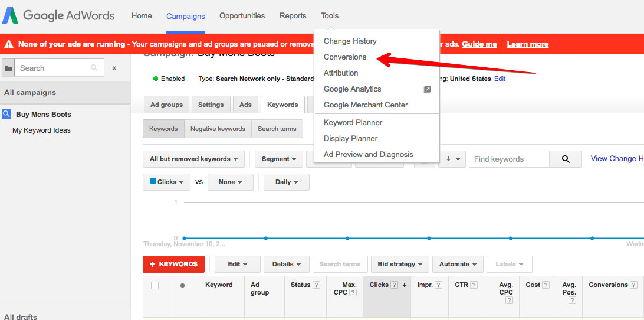Click the magnifier button next to Find keywords
Image resolution: width=644 pixels, height=320 pixels.
click(x=566, y=159)
